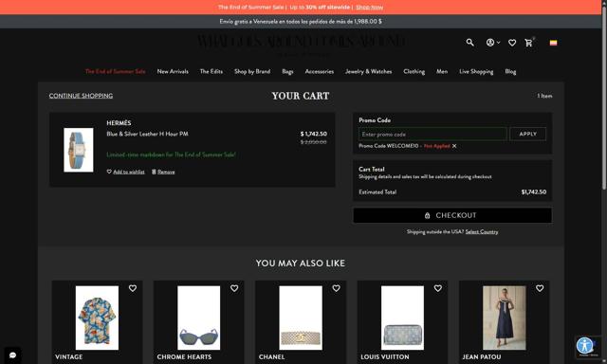Click the trash icon beside Remove

point(154,172)
